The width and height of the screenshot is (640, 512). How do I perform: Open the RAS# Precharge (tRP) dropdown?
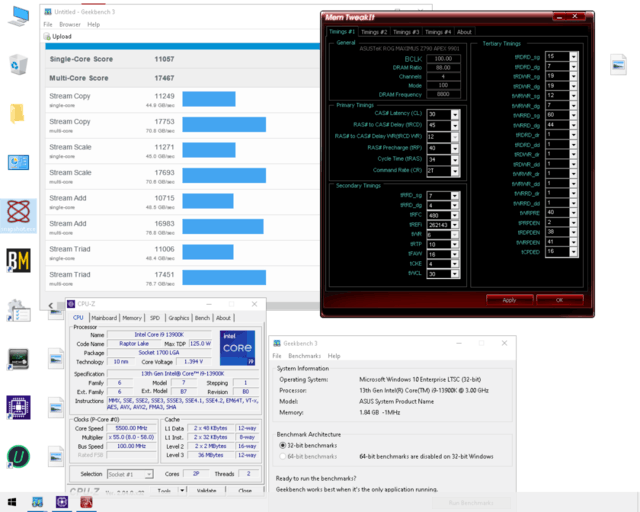click(455, 149)
